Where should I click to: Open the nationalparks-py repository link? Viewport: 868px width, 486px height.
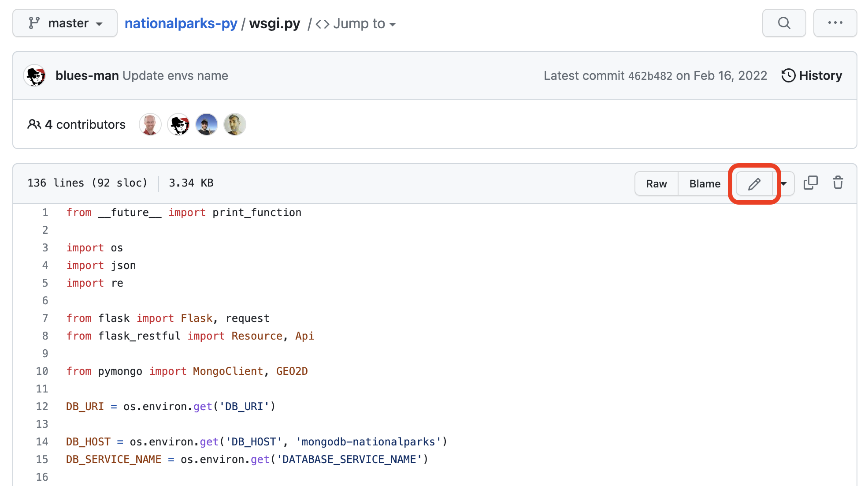point(181,23)
